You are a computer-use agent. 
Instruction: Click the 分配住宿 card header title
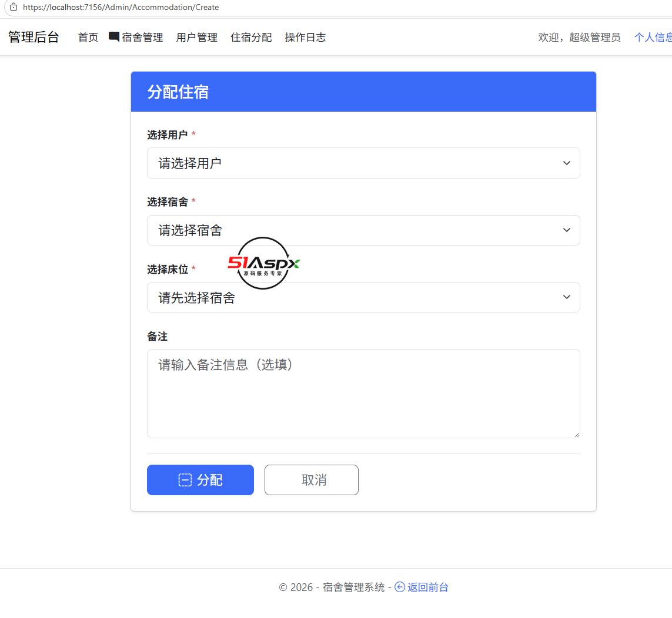[x=178, y=92]
